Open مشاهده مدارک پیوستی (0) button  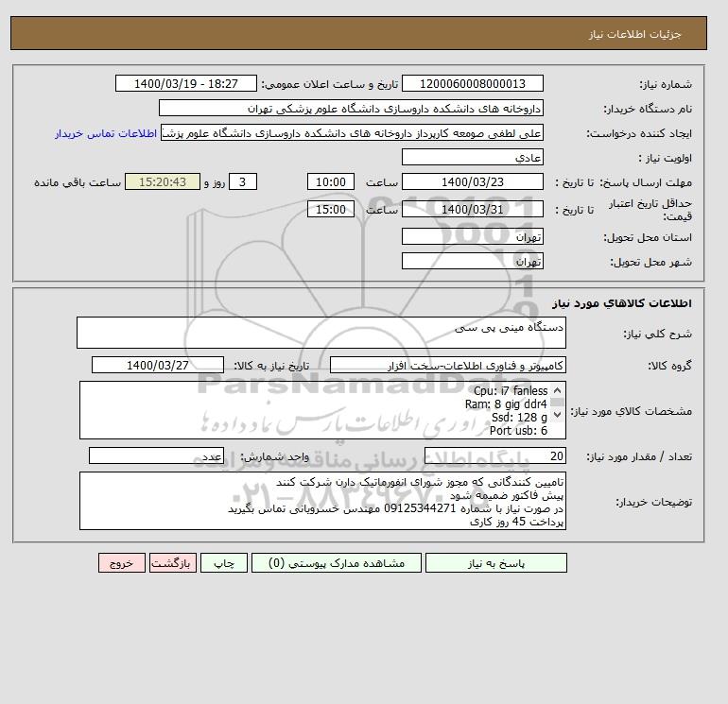click(337, 563)
